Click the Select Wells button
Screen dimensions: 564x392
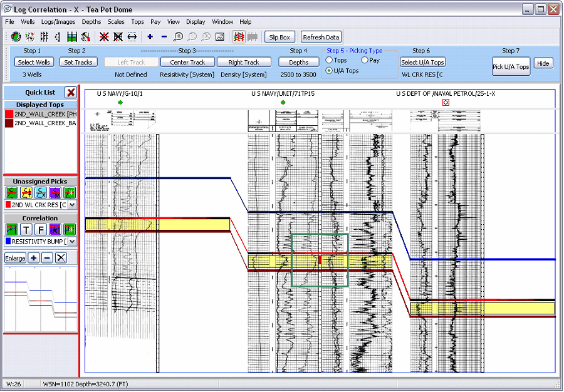coord(34,62)
